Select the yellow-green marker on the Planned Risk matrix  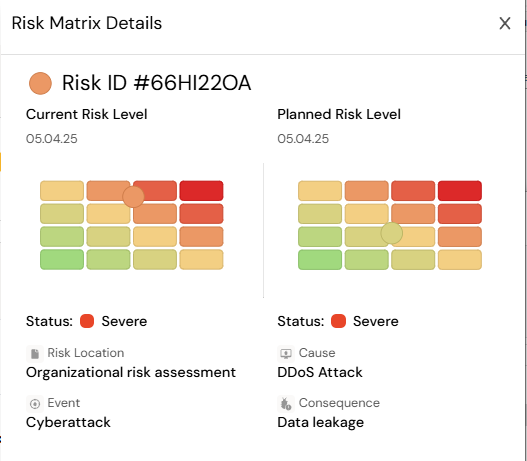pyautogui.click(x=392, y=233)
